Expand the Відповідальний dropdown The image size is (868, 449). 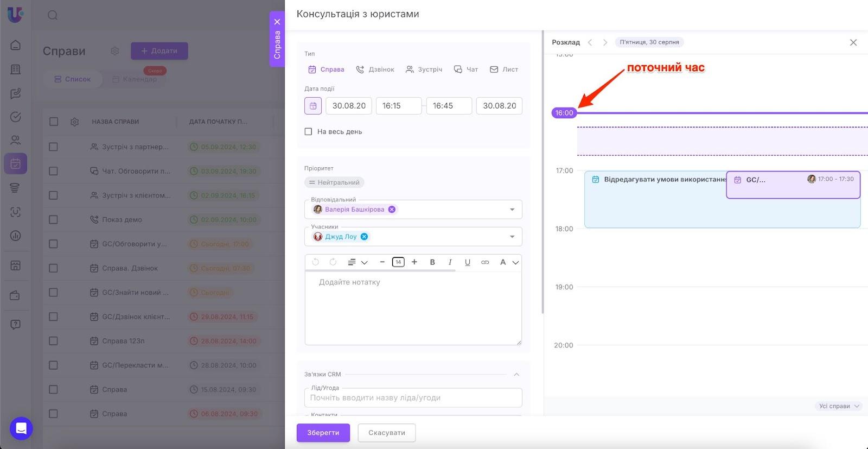pos(512,210)
